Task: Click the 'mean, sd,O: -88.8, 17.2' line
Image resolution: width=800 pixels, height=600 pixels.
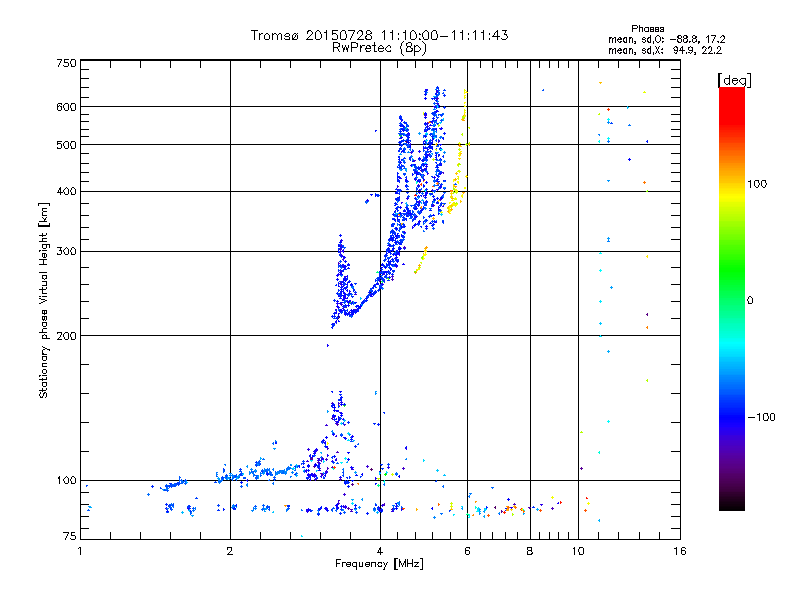Action: (x=666, y=39)
